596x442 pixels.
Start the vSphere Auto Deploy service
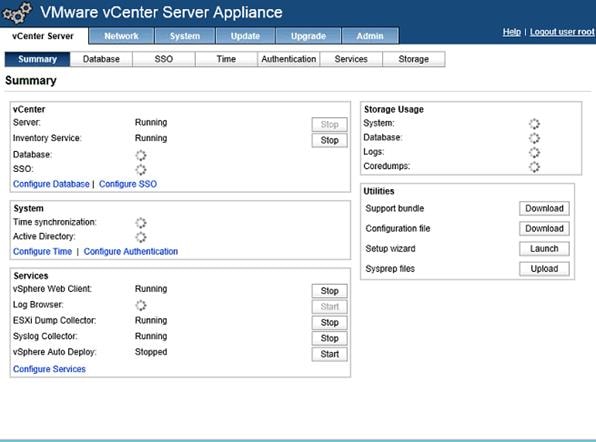(x=330, y=354)
